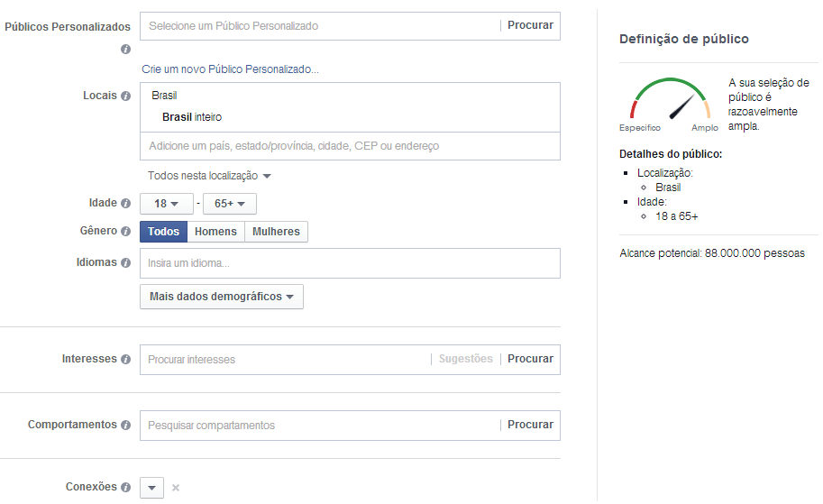
Task: Open maximum age dropdown showing 65+
Action: click(x=230, y=204)
